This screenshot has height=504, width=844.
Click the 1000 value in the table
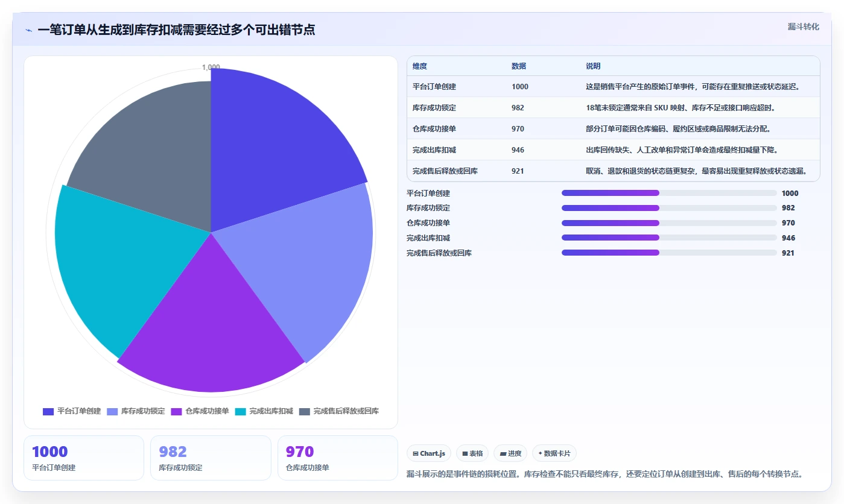point(520,87)
